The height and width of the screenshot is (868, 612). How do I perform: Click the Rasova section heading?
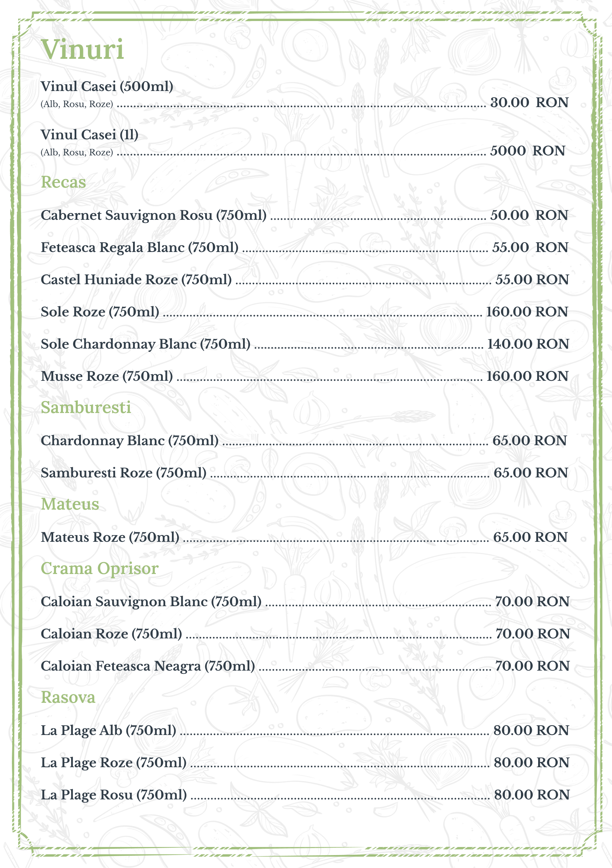point(68,698)
